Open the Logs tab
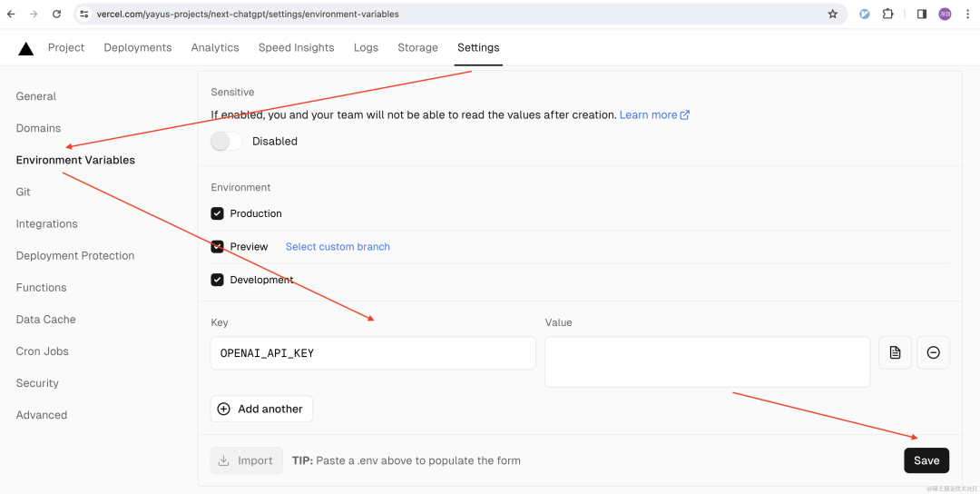 [366, 47]
